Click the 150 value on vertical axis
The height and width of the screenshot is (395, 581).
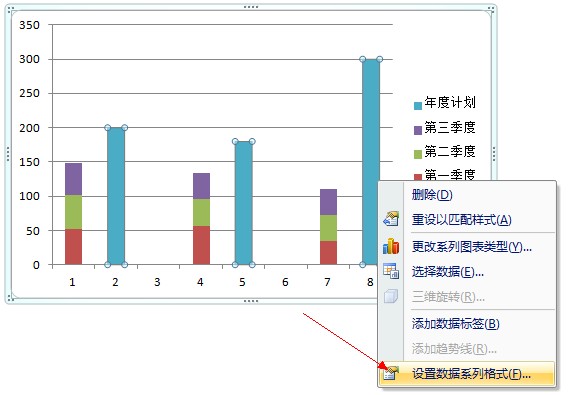point(29,162)
